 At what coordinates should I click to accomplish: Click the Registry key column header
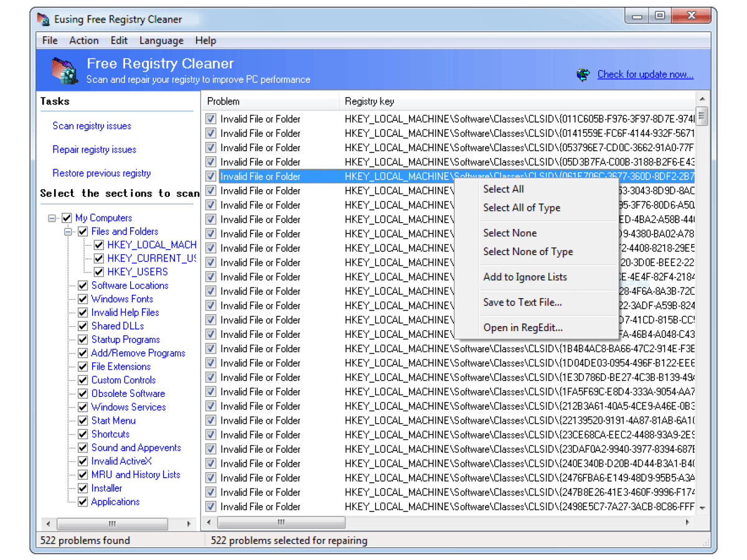pos(369,101)
